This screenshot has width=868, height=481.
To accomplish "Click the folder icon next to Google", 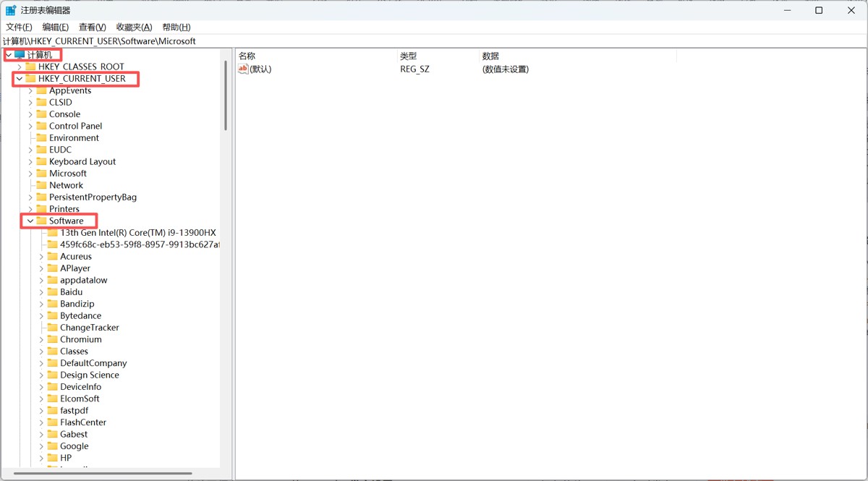I will pos(52,446).
